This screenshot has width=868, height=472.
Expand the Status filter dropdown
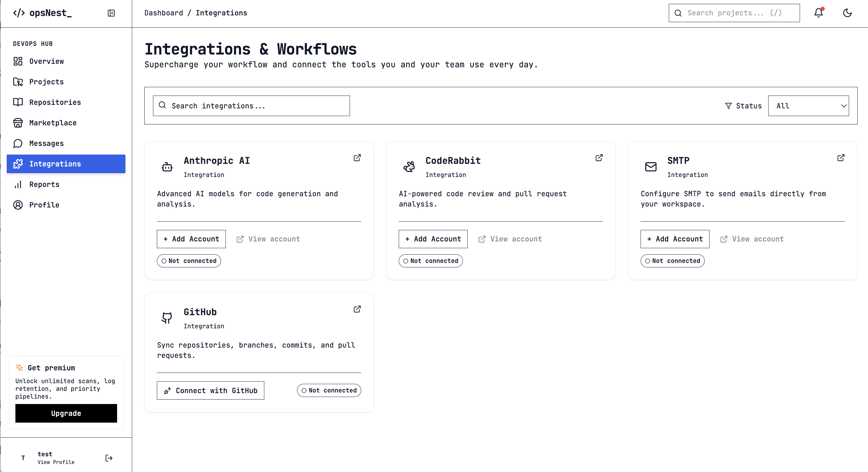pos(808,106)
